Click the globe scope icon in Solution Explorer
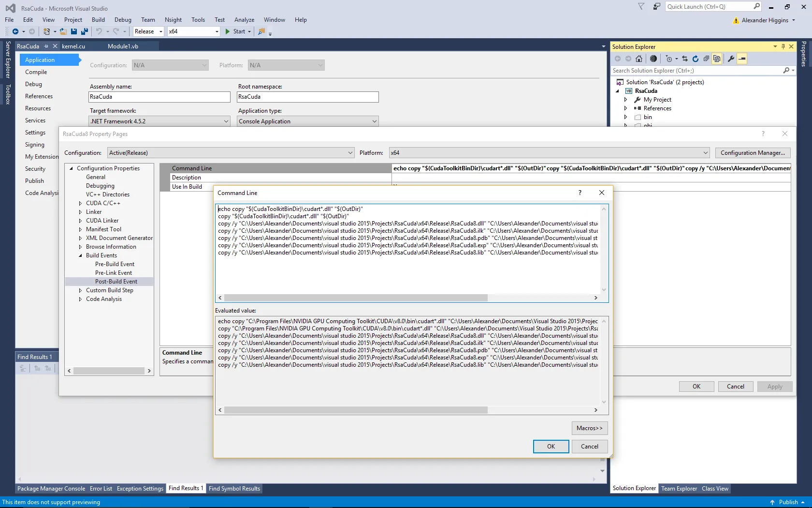This screenshot has width=812, height=508. (x=653, y=59)
